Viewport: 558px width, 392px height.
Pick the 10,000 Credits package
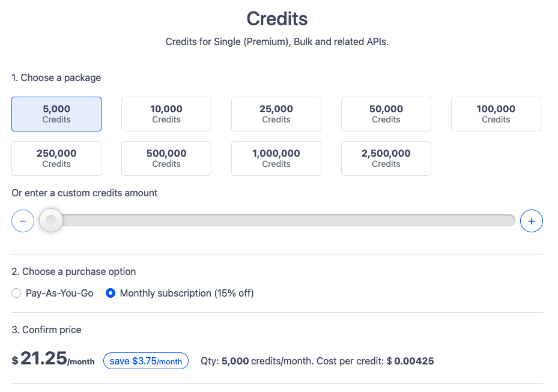[x=166, y=114]
